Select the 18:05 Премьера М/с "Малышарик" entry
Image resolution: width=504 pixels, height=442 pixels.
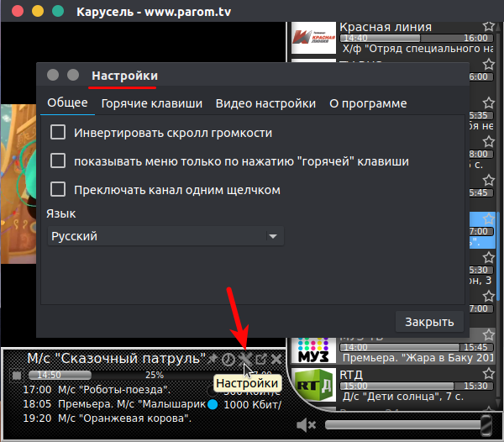click(x=114, y=404)
